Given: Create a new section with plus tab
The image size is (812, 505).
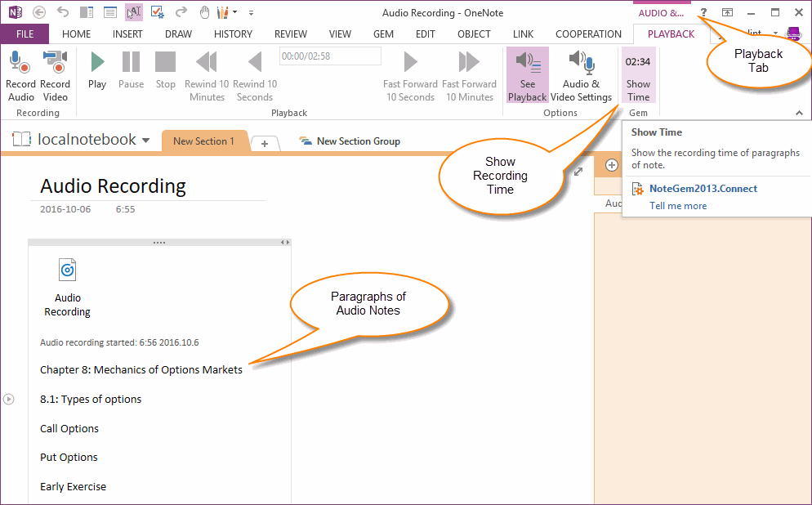Looking at the screenshot, I should pos(265,144).
